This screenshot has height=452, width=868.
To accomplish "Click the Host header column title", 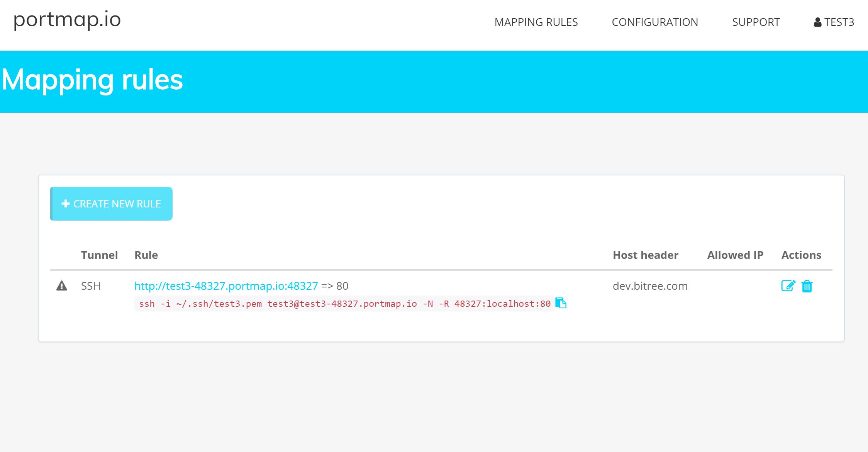I will [x=645, y=255].
